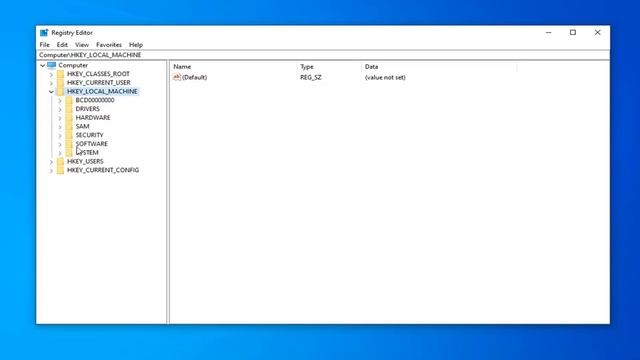Click the SECURITY folder icon
Image resolution: width=640 pixels, height=360 pixels.
[69, 135]
